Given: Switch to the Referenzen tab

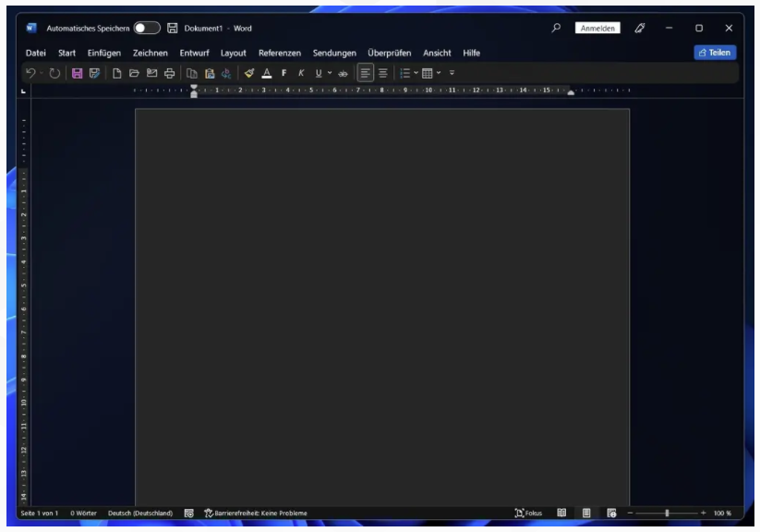Looking at the screenshot, I should 280,53.
